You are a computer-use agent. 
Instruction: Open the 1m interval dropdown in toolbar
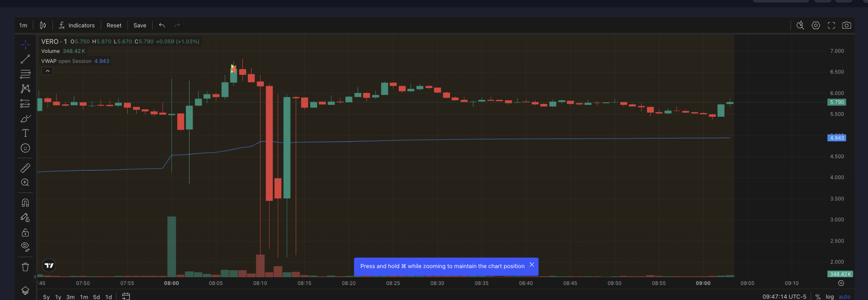pos(23,26)
